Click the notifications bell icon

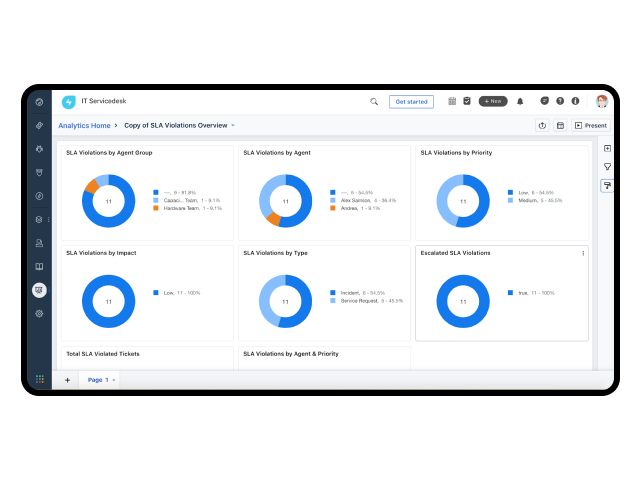coord(520,102)
